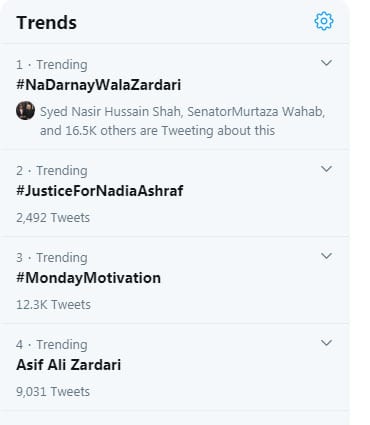Click the '3 · Trending' label
Viewport: 370px width, 425px height.
pos(52,258)
